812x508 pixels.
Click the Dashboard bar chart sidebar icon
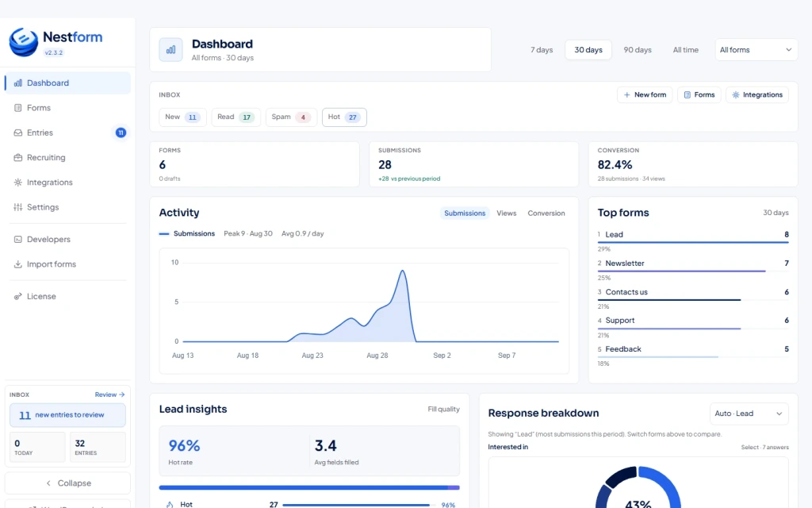click(18, 83)
